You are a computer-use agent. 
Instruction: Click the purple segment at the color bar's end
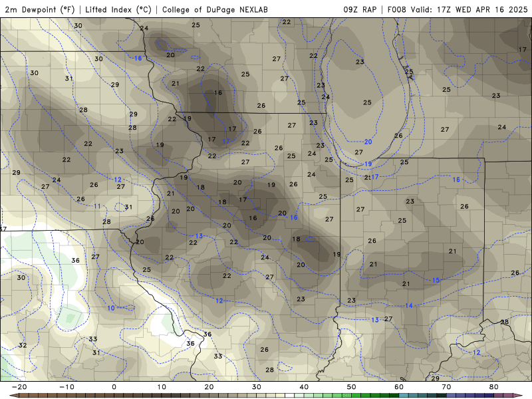(508, 395)
